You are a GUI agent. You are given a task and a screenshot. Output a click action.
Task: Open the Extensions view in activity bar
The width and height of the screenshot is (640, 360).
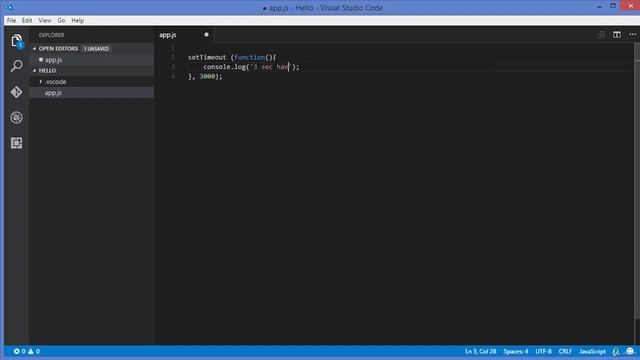pyautogui.click(x=16, y=143)
